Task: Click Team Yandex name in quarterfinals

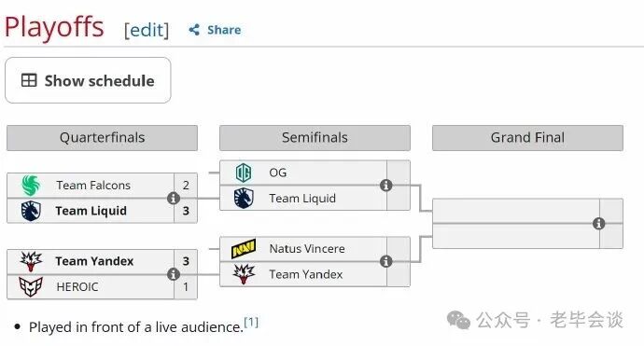Action: click(x=94, y=261)
